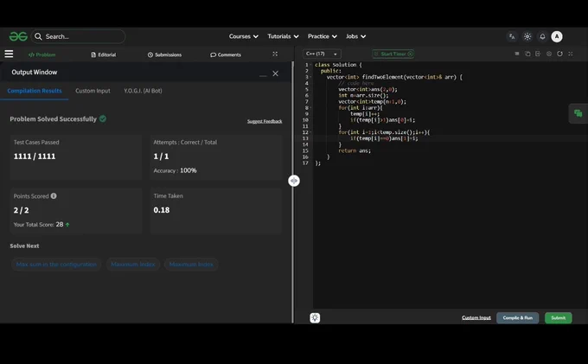Click the "return ans;" code line

click(355, 150)
